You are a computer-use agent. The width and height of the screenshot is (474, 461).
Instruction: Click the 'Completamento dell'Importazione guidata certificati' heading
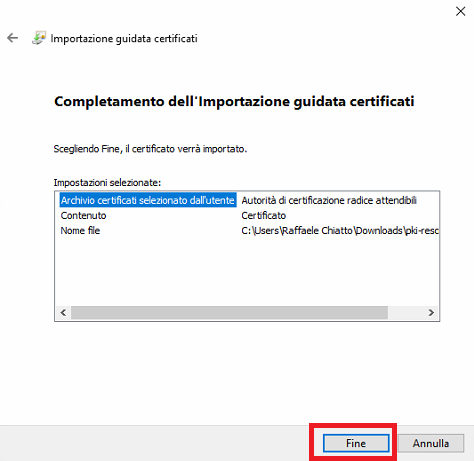click(x=234, y=102)
